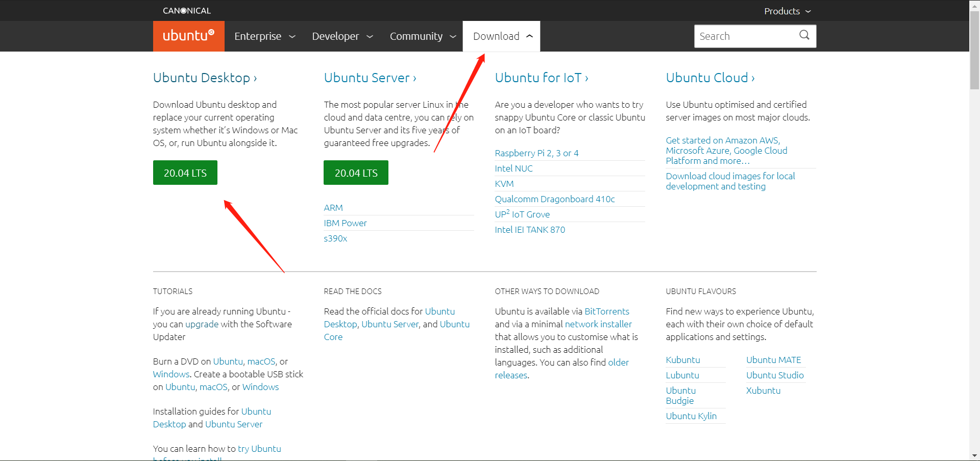Open Raspberry Pi 2, 3 or 4 link

pyautogui.click(x=536, y=153)
